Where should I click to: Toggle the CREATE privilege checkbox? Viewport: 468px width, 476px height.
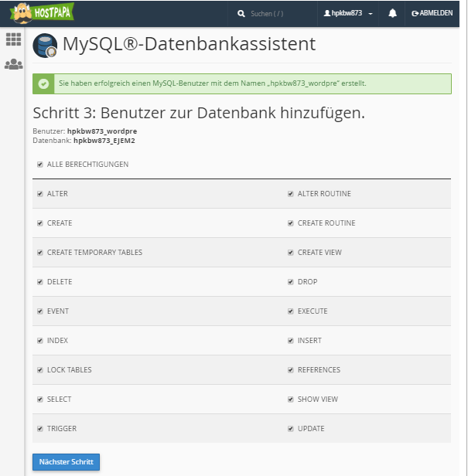pyautogui.click(x=39, y=223)
